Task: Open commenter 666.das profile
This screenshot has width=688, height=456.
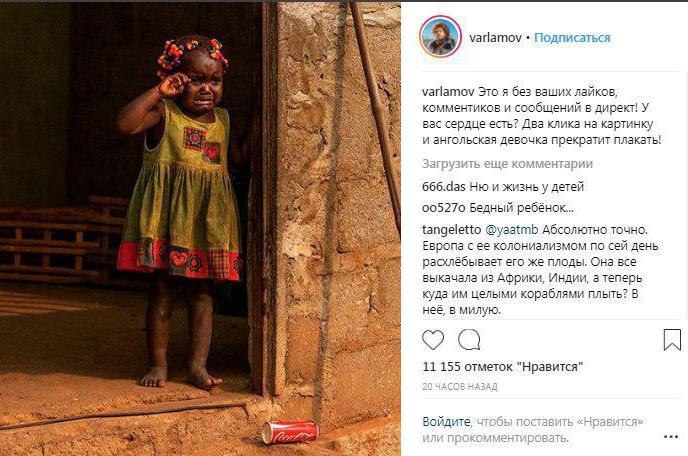Action: click(x=444, y=187)
